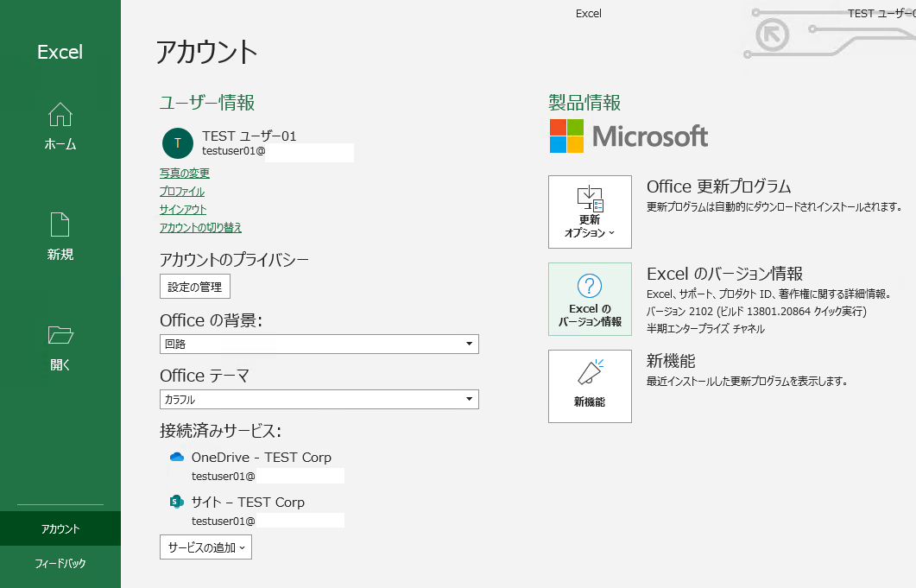
Task: Click the 新規 (New) document icon
Action: pos(60,225)
